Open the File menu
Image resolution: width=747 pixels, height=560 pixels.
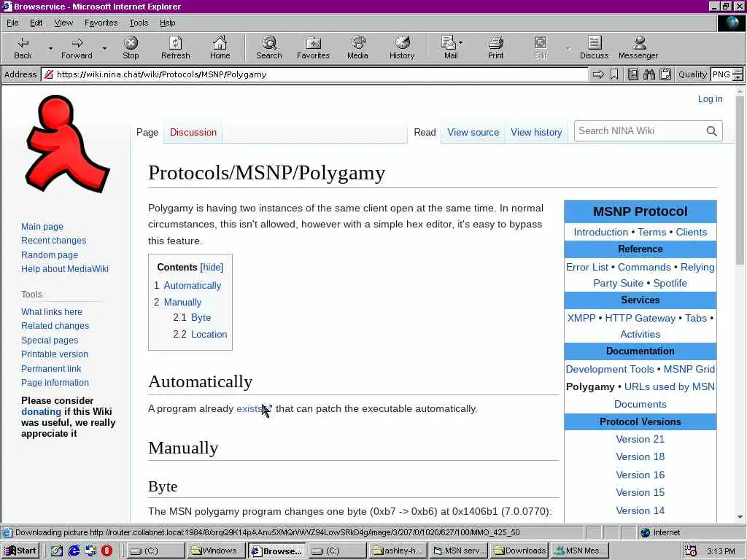click(x=12, y=23)
